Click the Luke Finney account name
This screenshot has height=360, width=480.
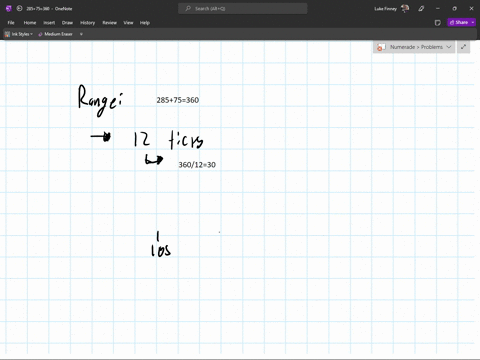[385, 9]
